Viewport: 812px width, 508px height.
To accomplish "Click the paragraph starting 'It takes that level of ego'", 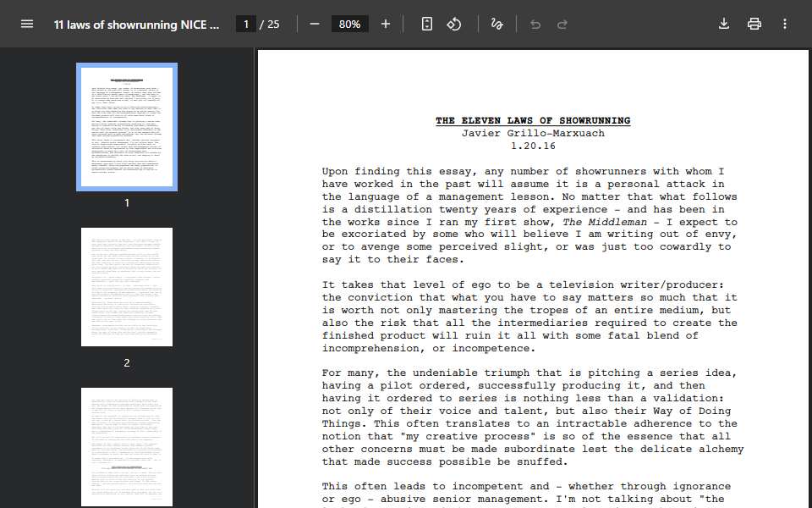I will [529, 316].
